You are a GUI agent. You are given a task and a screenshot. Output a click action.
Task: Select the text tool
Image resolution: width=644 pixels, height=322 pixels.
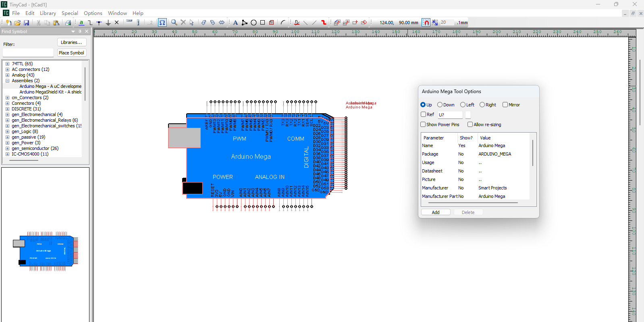point(235,23)
